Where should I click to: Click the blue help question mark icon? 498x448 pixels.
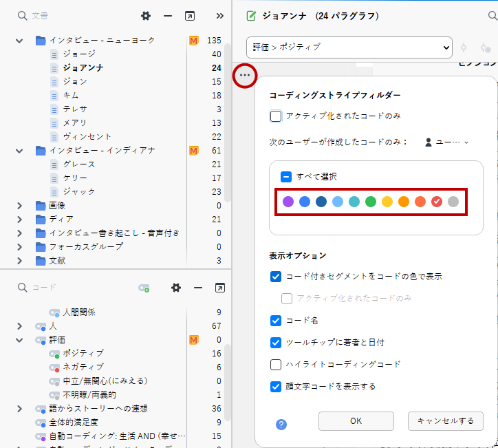(281, 425)
